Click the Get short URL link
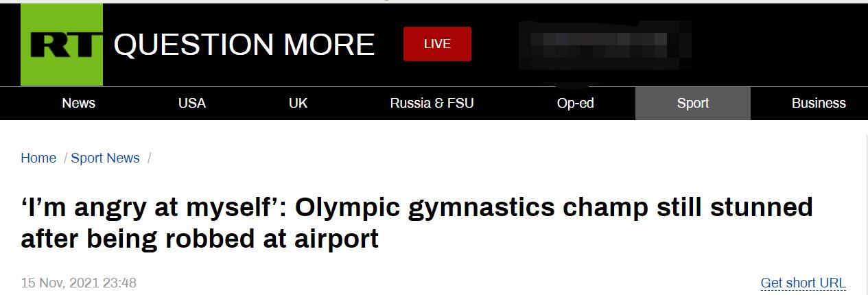Viewport: 868px width, 295px height. tap(803, 283)
